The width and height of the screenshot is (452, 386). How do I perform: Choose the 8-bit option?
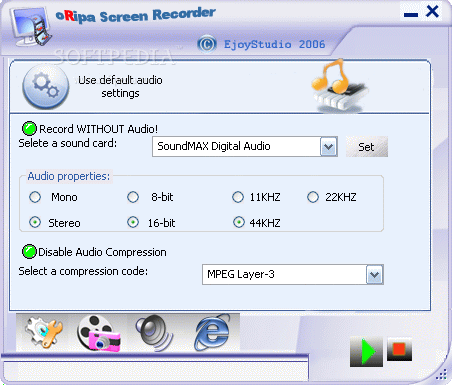coord(133,197)
